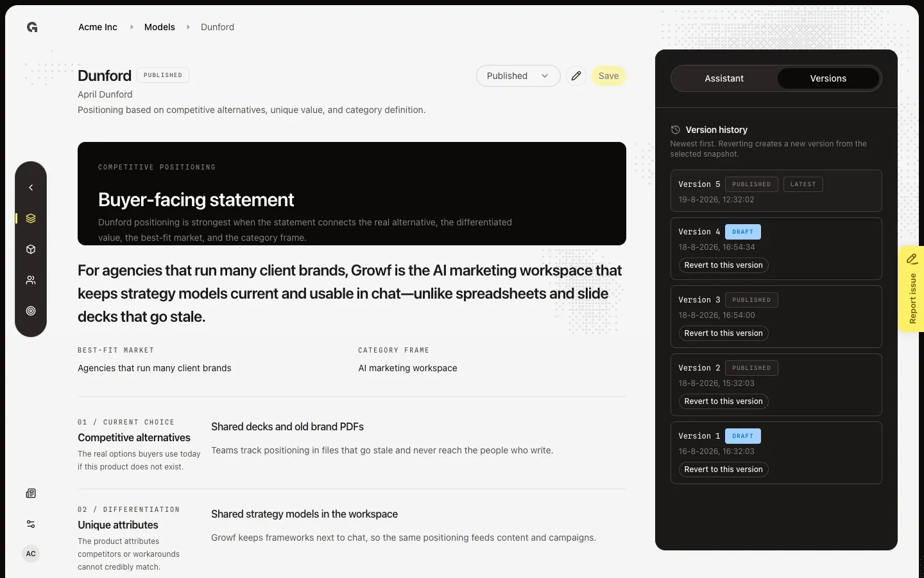The image size is (924, 578).
Task: Revert to Version 1
Action: pyautogui.click(x=723, y=469)
